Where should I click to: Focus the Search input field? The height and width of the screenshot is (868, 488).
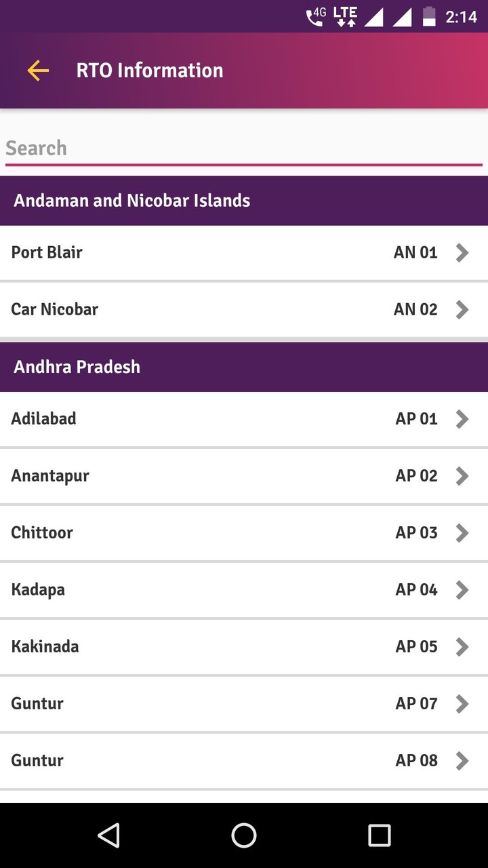coord(244,148)
